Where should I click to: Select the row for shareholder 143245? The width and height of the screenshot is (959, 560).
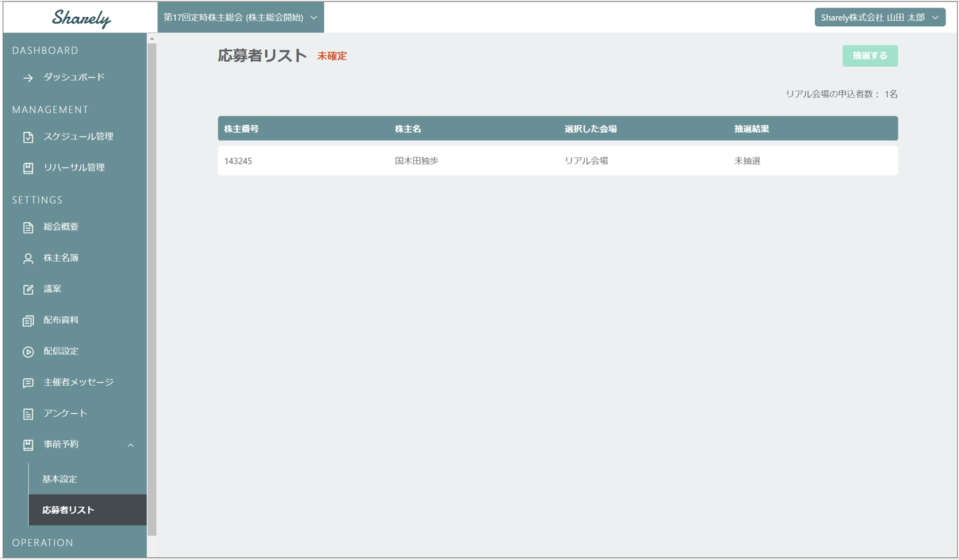tap(557, 161)
